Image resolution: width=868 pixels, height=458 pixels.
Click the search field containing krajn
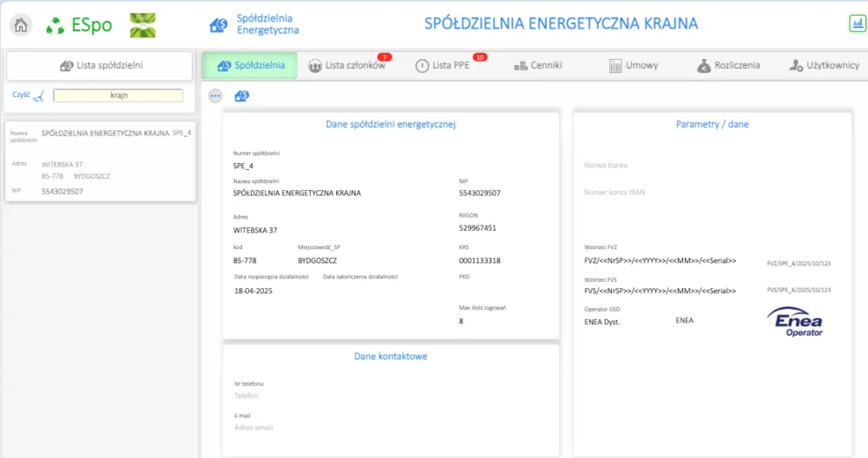coord(118,95)
